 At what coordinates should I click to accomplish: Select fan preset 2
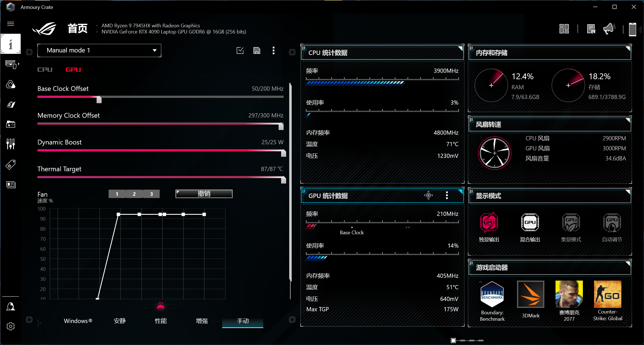134,194
